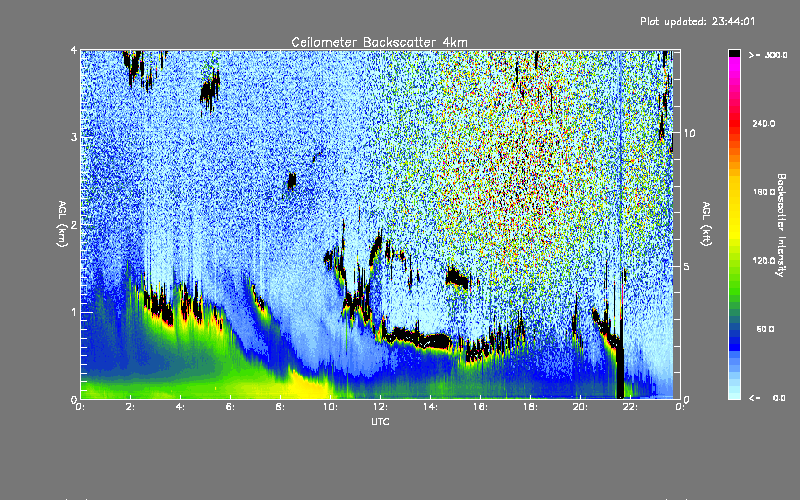Click the '5' kft tick on right axis

(687, 266)
